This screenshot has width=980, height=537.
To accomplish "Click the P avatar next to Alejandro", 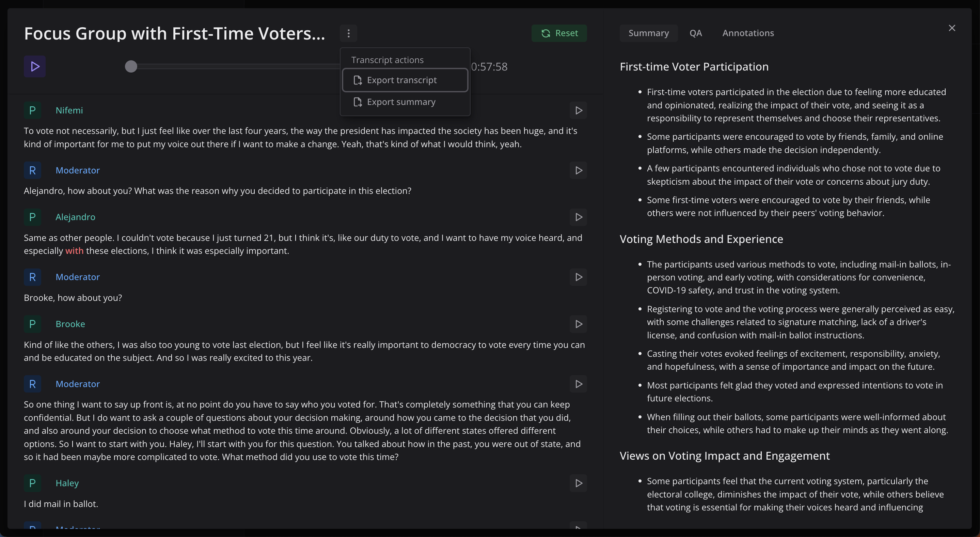I will coord(32,217).
